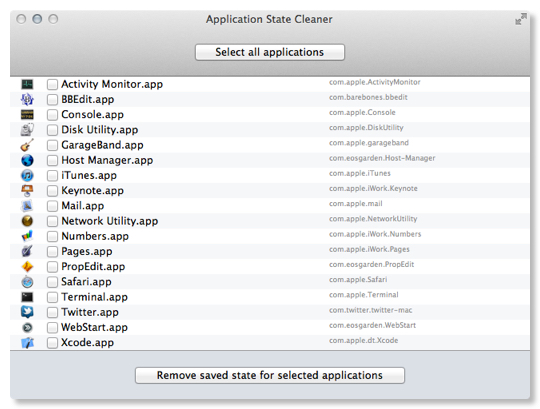
Task: Click the Pages pen icon
Action: [x=27, y=251]
